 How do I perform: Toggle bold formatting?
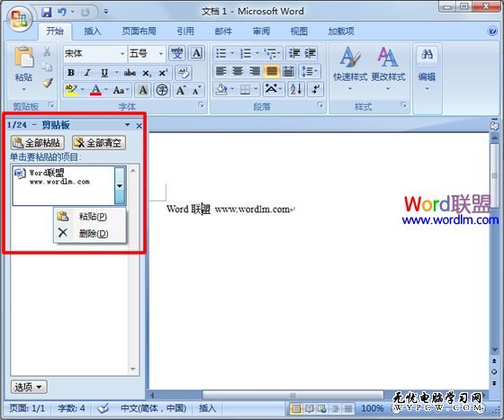(71, 73)
